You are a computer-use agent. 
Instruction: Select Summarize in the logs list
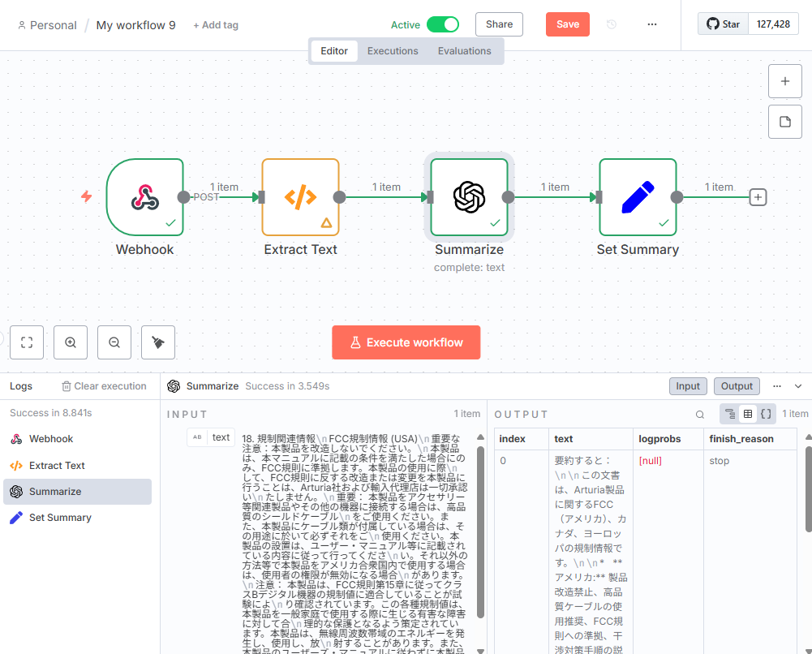coord(78,492)
